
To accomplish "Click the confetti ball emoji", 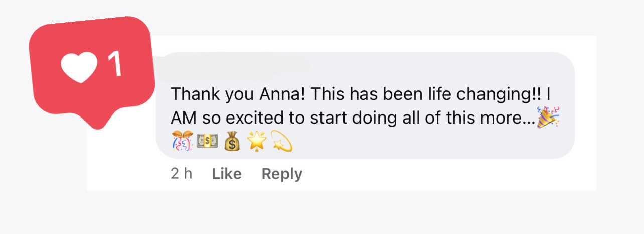I will [x=182, y=142].
